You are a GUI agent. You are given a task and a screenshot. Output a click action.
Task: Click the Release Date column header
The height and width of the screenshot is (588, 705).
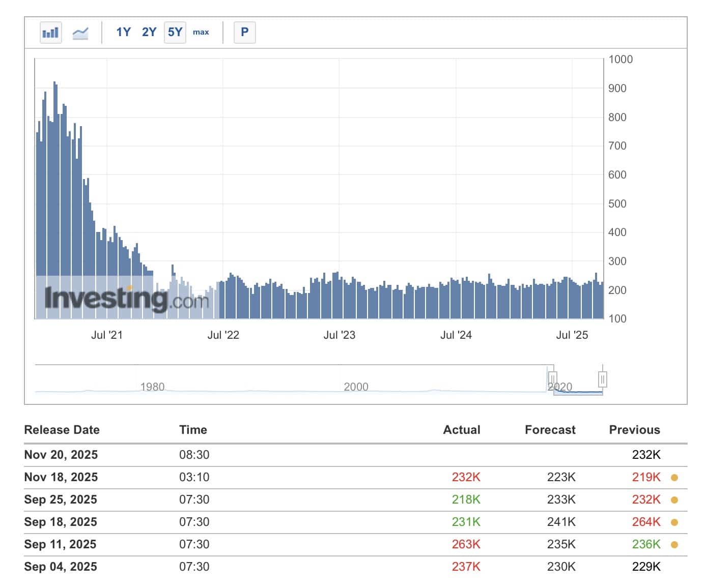coord(62,430)
